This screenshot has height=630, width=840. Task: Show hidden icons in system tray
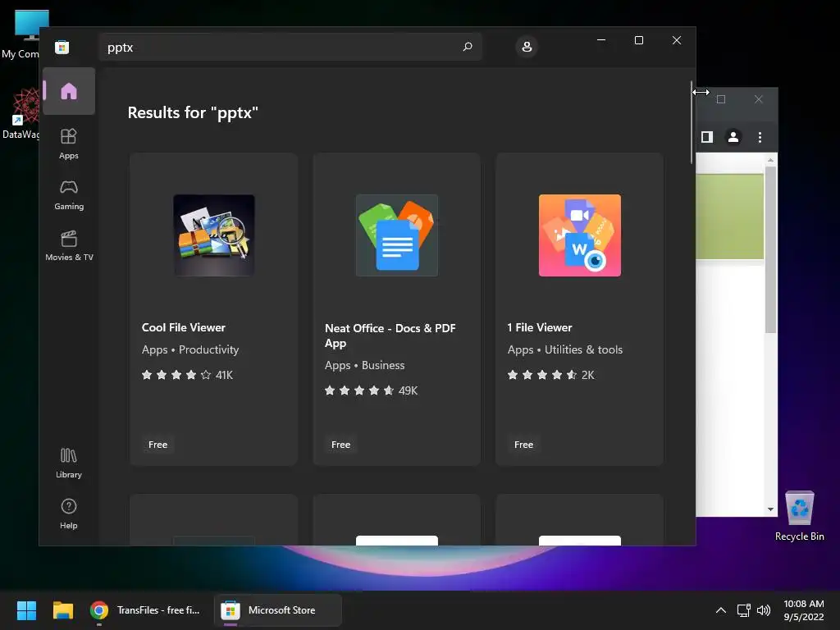tap(721, 610)
